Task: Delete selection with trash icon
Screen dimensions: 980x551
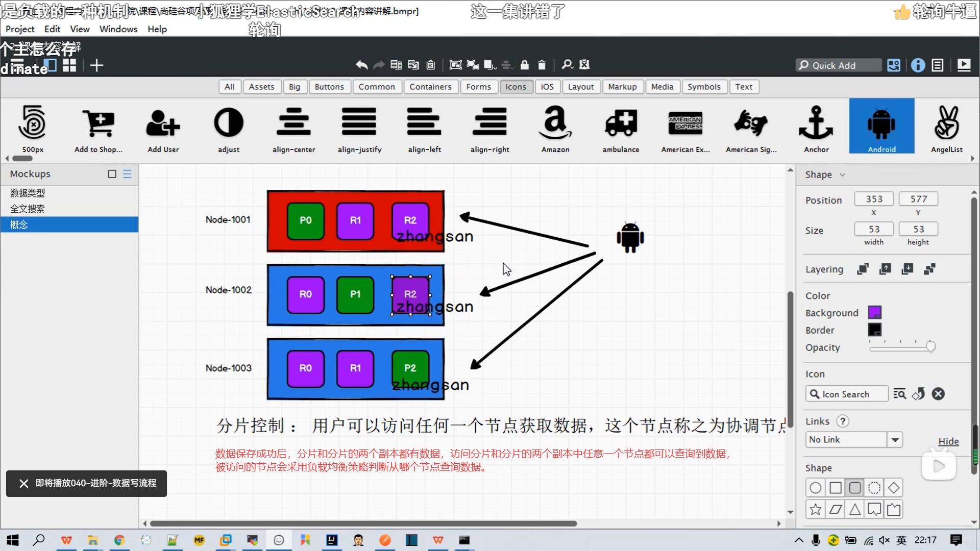Action: (x=542, y=65)
